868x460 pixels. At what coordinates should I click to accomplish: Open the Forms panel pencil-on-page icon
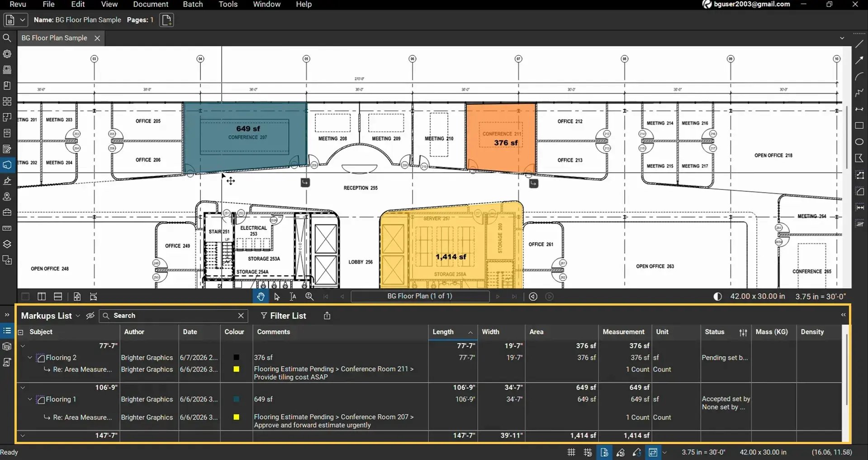[x=7, y=149]
